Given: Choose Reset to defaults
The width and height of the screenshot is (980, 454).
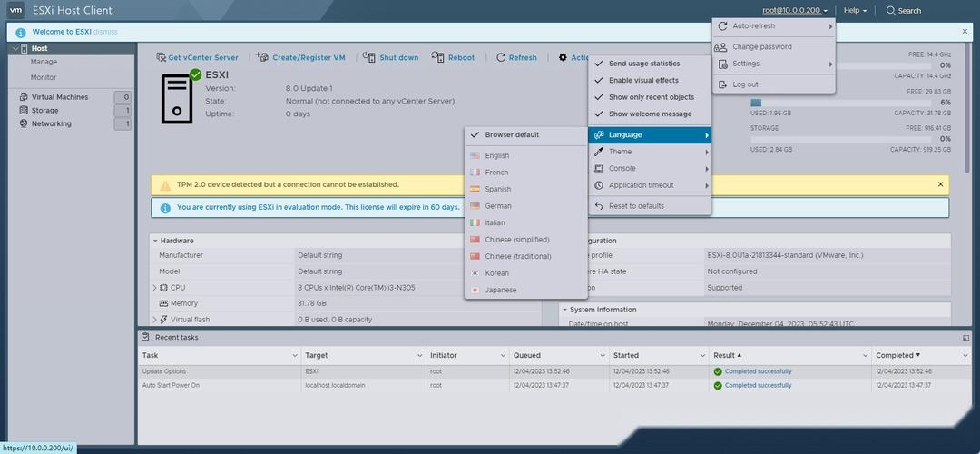Looking at the screenshot, I should tap(650, 206).
